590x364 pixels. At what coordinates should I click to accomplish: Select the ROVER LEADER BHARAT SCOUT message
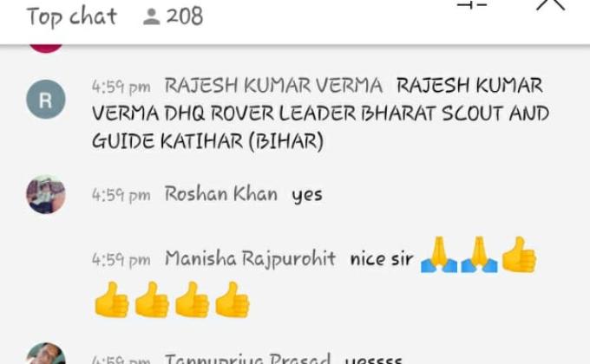pos(320,114)
